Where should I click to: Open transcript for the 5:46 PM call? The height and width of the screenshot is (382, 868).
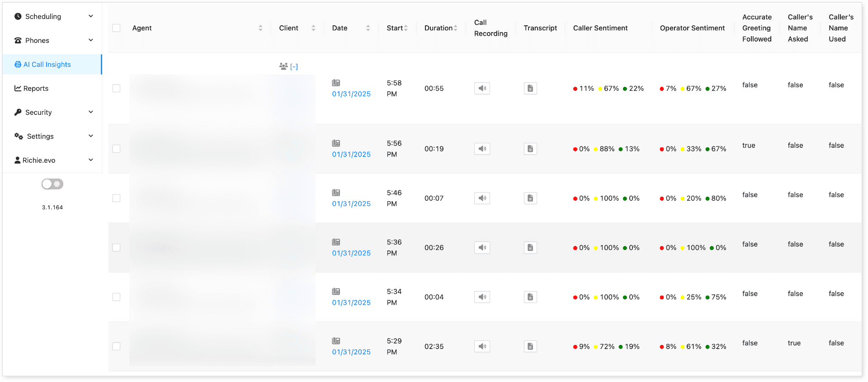pyautogui.click(x=530, y=198)
